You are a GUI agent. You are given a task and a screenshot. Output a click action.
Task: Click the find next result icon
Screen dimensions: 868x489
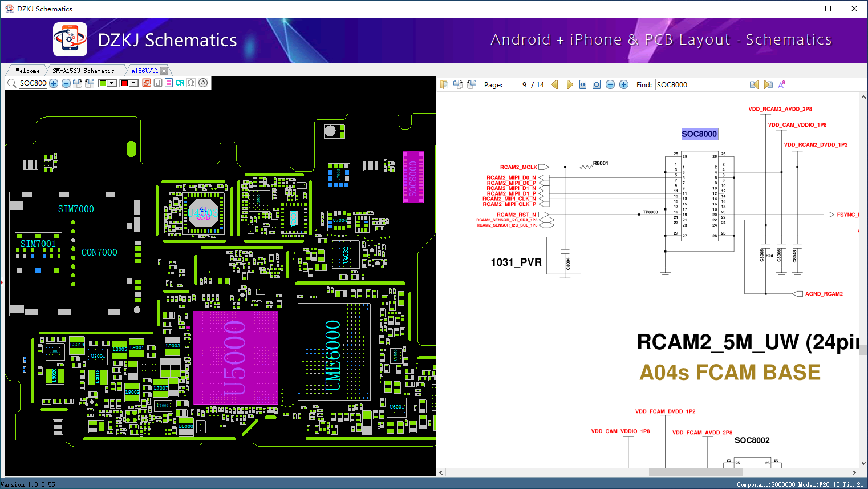click(768, 84)
